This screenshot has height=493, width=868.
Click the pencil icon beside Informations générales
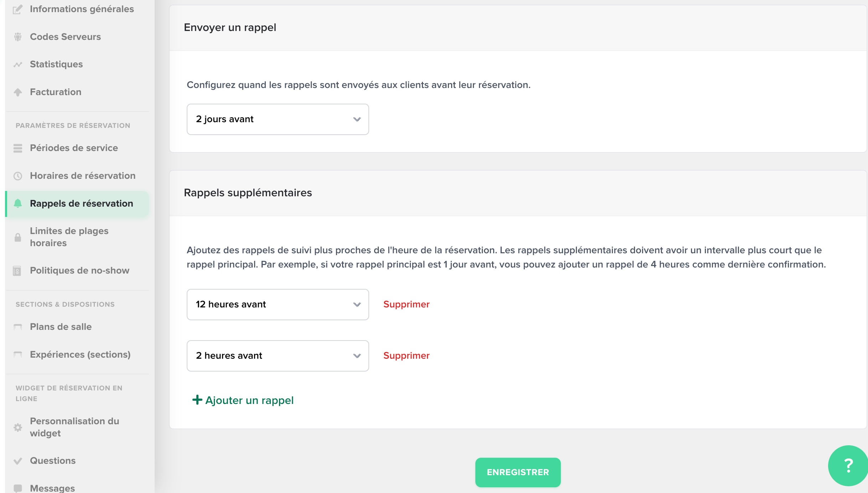point(18,9)
